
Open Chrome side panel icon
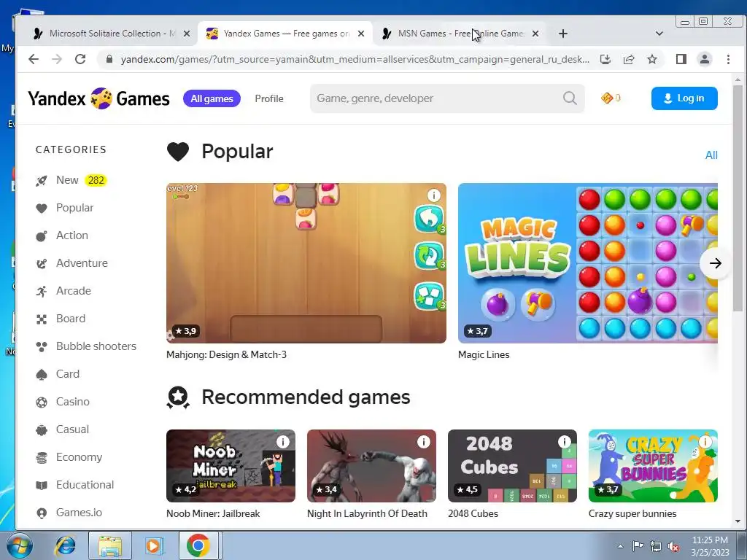pos(681,59)
